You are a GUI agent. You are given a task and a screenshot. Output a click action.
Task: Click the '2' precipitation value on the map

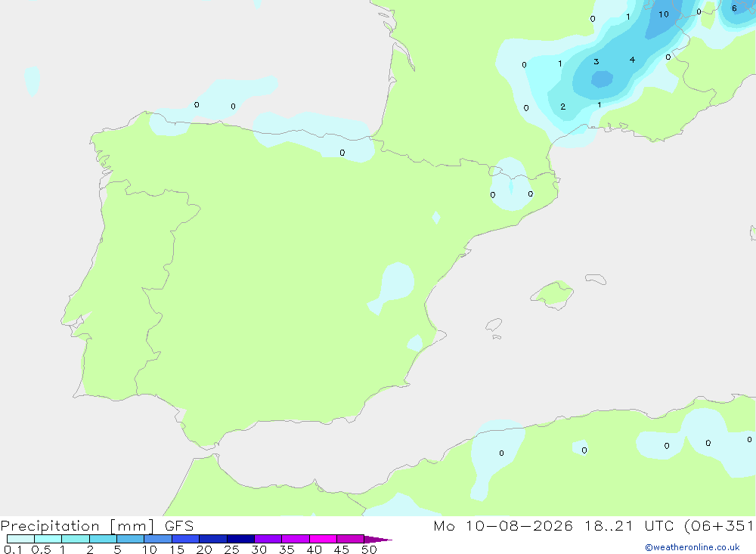[x=562, y=107]
